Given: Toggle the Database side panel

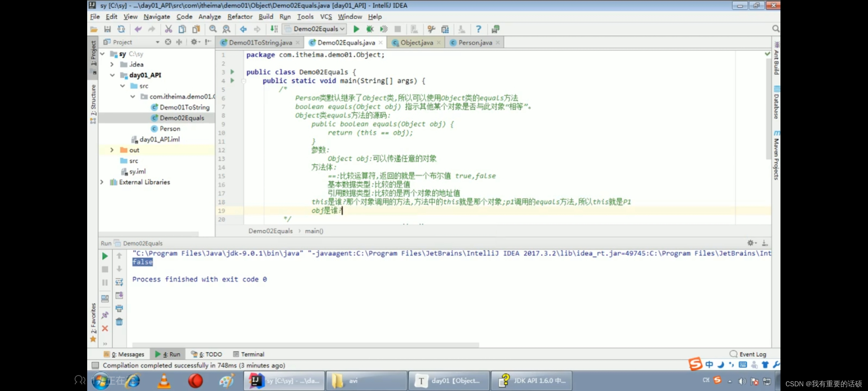Looking at the screenshot, I should tap(776, 102).
